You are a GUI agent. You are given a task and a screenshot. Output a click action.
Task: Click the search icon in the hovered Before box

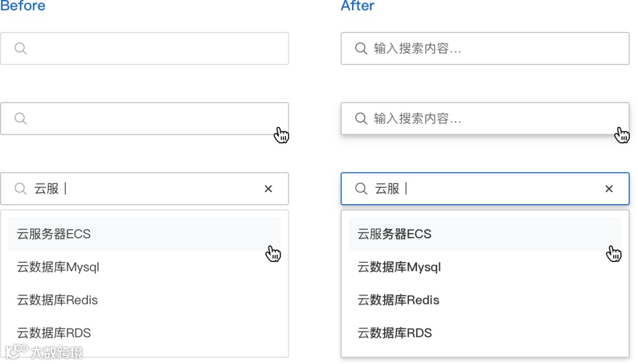[21, 119]
